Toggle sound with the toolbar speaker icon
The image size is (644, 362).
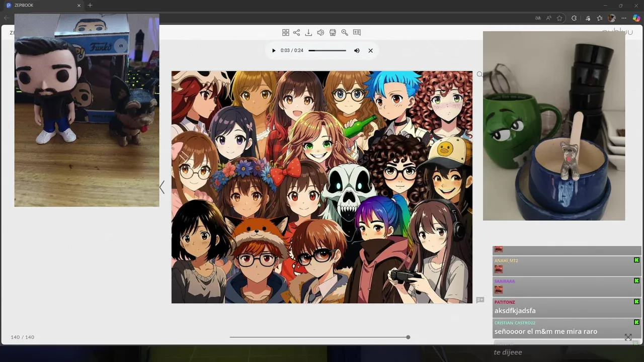320,32
